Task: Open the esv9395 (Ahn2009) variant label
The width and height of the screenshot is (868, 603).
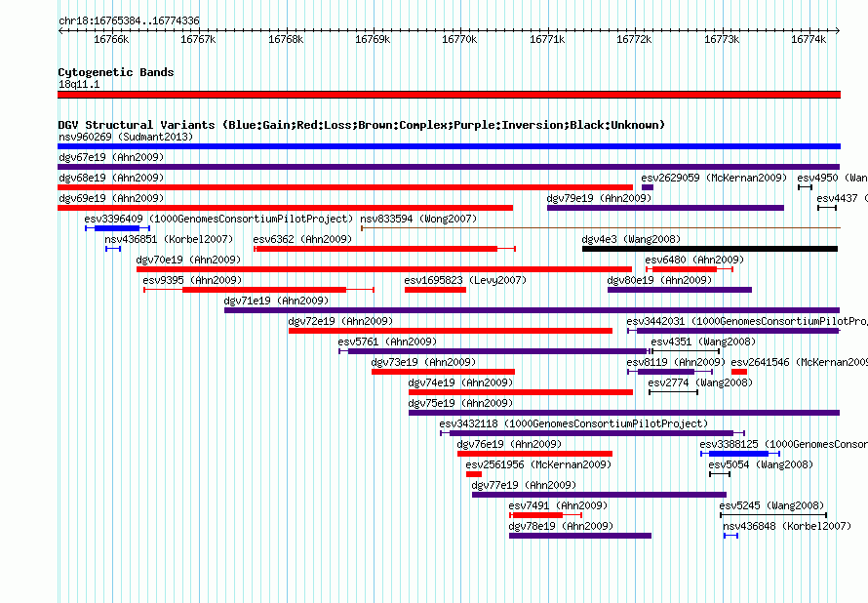Action: click(x=192, y=280)
